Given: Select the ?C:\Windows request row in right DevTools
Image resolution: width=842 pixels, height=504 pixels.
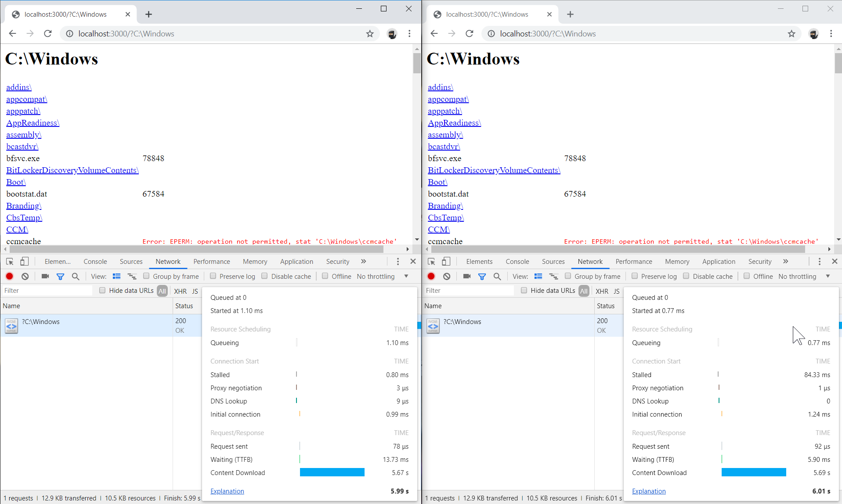Looking at the screenshot, I should click(522, 325).
